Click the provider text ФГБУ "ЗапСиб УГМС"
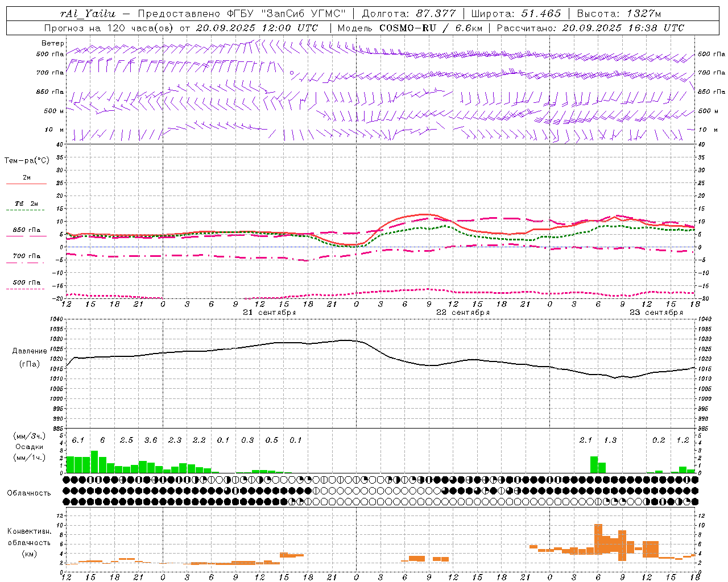 287,14
